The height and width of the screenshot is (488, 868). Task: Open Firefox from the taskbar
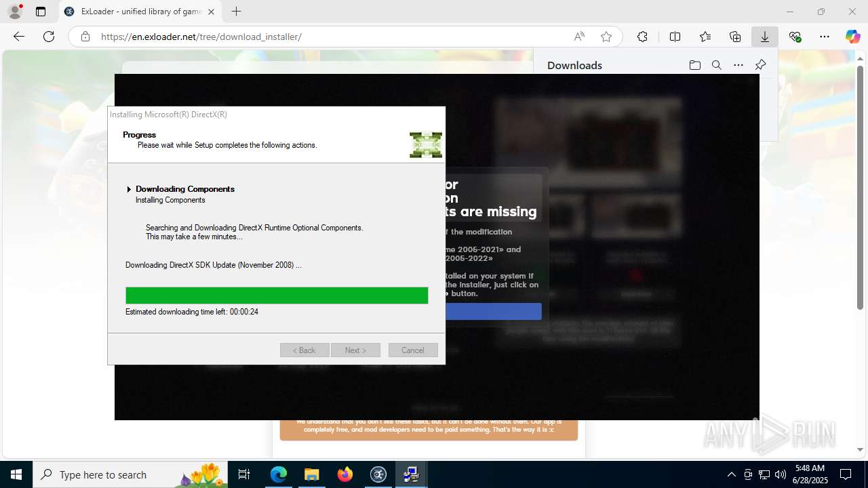345,474
